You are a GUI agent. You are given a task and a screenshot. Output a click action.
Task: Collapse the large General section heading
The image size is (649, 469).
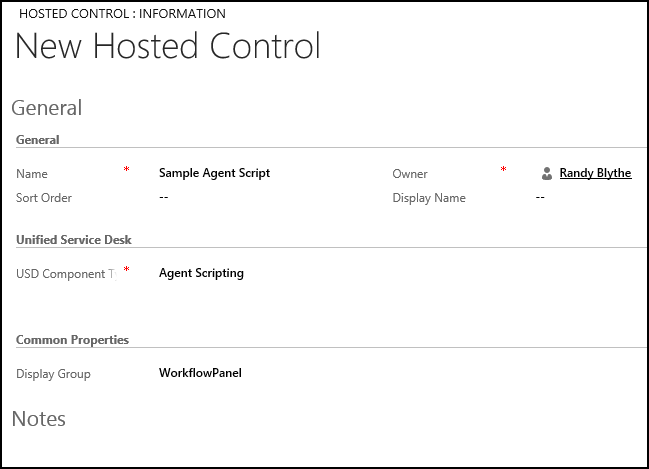[46, 108]
